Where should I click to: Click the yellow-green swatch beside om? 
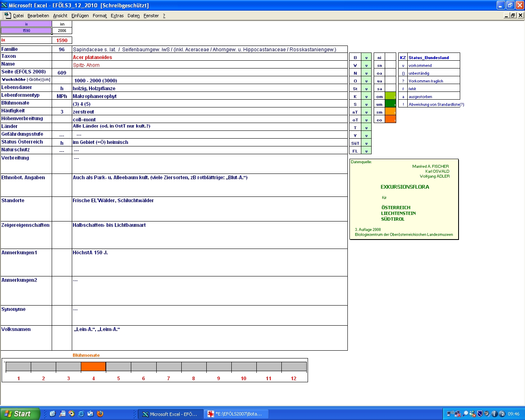(390, 96)
